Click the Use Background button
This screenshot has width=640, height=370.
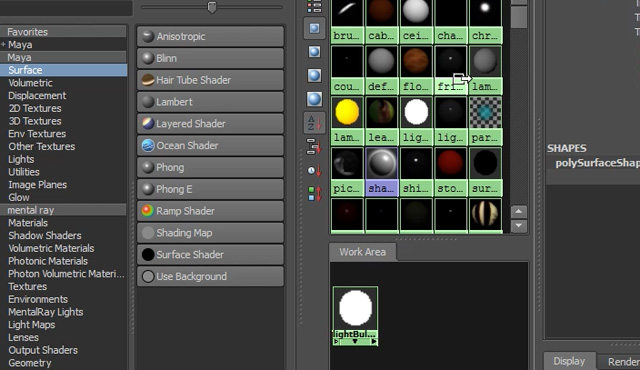click(210, 276)
